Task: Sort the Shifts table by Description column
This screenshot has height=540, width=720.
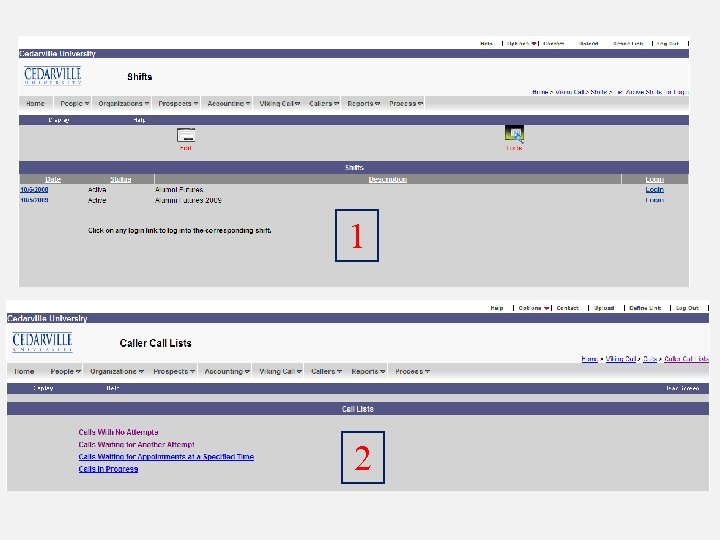Action: pyautogui.click(x=388, y=179)
